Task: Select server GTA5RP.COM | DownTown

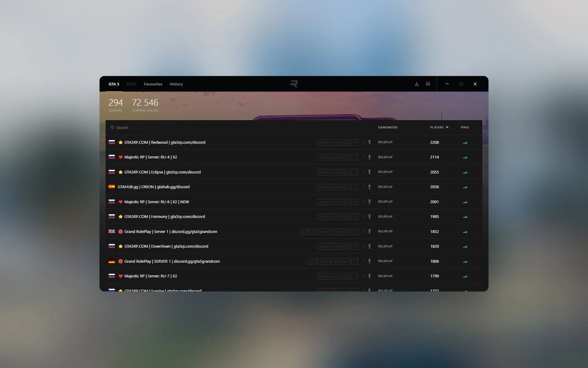Action: (x=294, y=246)
